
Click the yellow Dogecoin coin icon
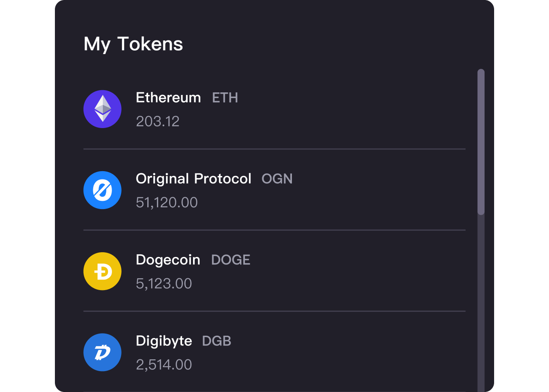tap(102, 271)
